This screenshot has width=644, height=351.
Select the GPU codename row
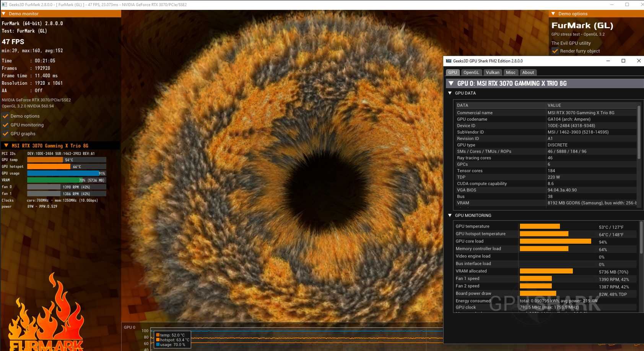546,119
